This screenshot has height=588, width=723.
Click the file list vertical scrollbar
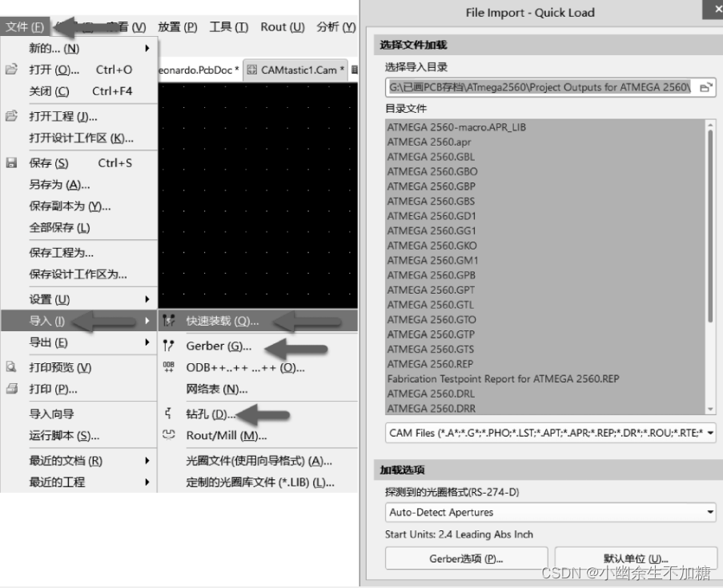click(710, 226)
